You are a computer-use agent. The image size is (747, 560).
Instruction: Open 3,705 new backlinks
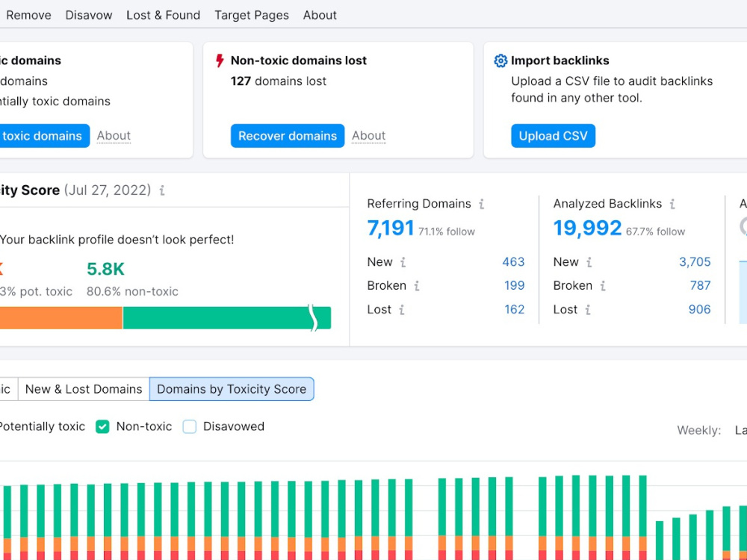coord(695,262)
